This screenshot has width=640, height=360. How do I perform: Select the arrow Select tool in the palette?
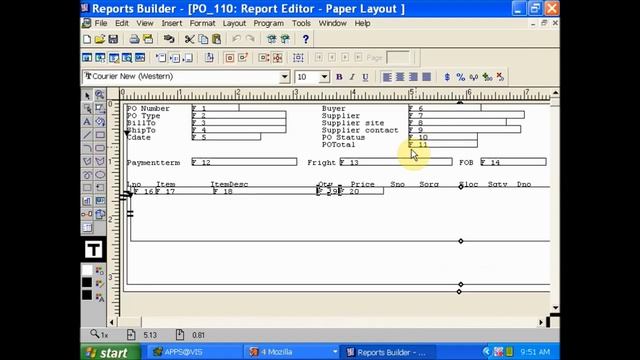[87, 96]
